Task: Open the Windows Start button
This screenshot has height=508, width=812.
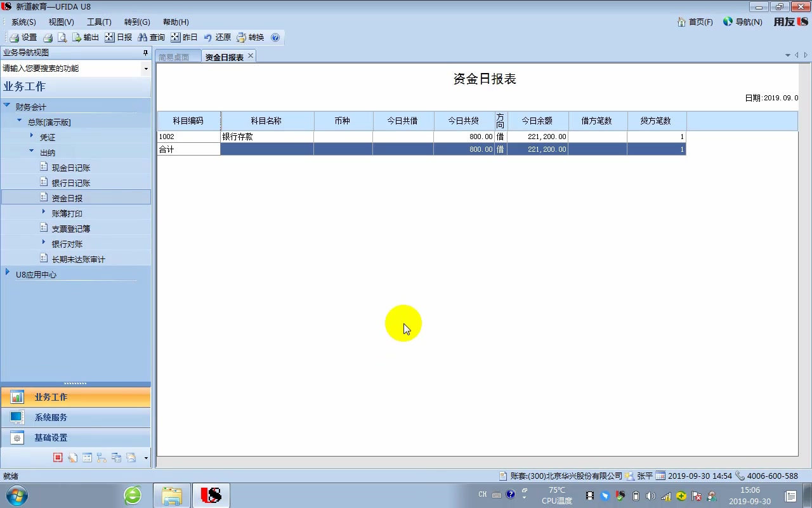Action: [x=17, y=495]
